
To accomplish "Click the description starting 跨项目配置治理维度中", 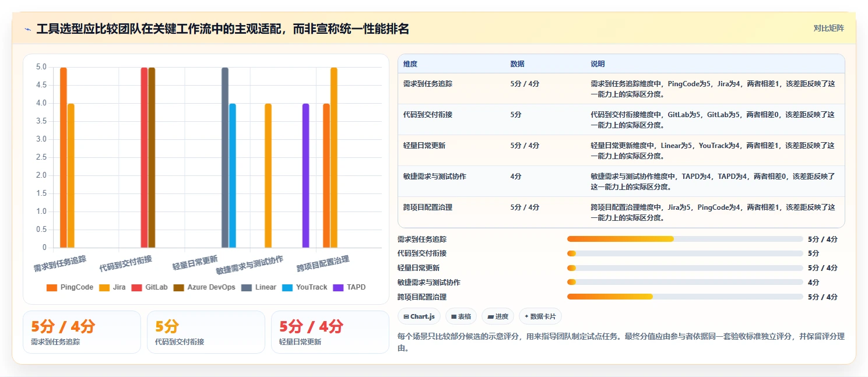I will (x=713, y=213).
